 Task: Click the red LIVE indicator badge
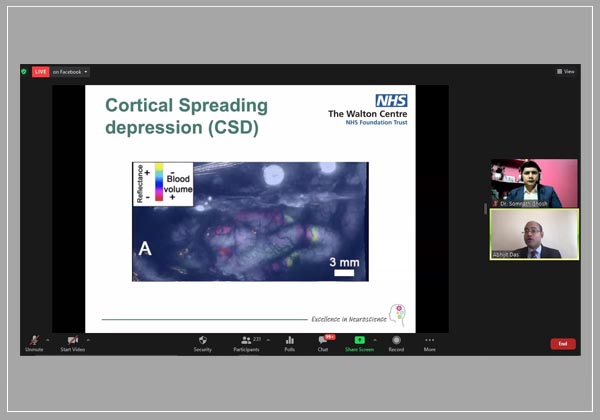[x=40, y=72]
